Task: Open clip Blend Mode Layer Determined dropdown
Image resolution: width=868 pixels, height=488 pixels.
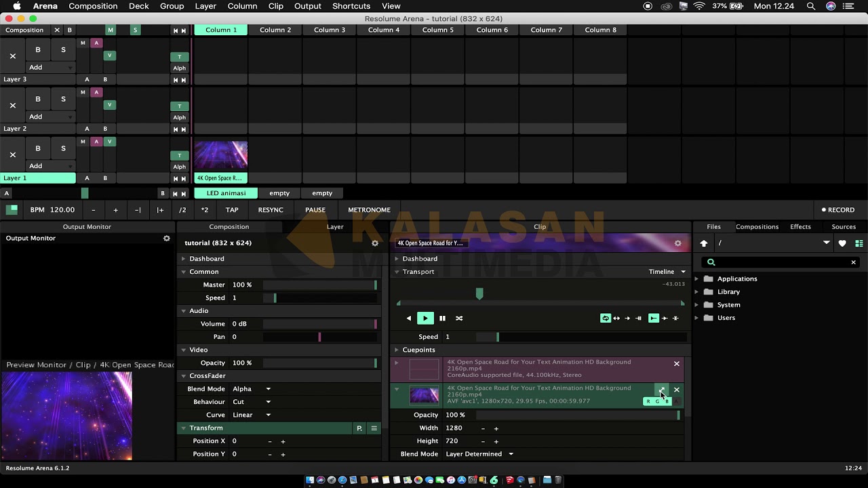Action: [479, 454]
